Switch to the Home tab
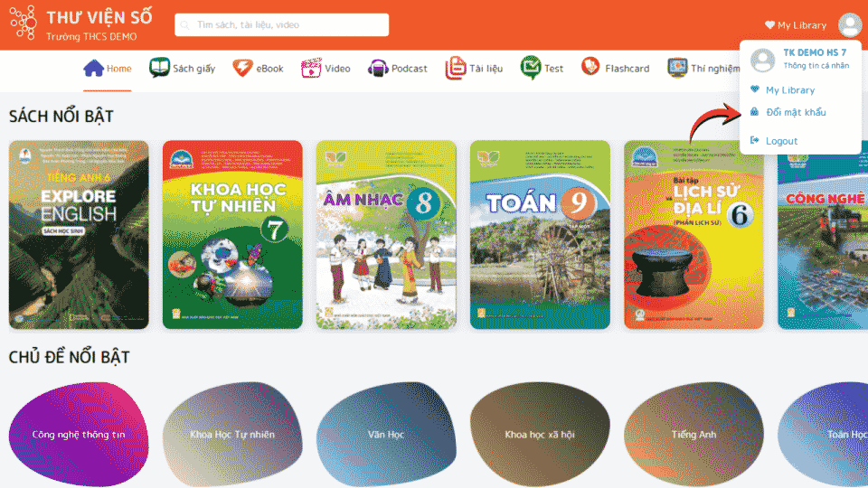Image resolution: width=868 pixels, height=488 pixels. coord(108,69)
